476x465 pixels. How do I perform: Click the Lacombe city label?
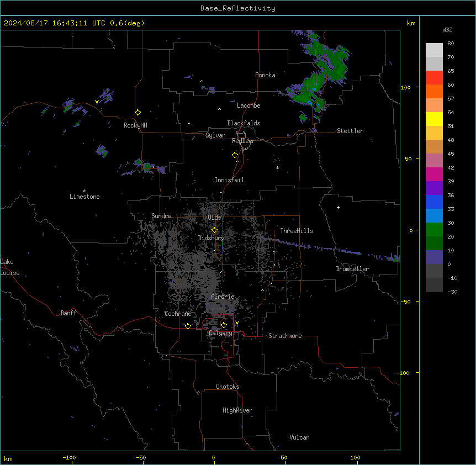pos(248,105)
